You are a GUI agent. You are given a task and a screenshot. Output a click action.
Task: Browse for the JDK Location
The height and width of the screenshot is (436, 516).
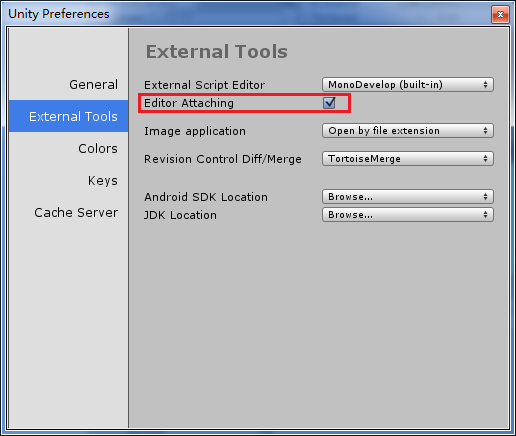pos(408,215)
